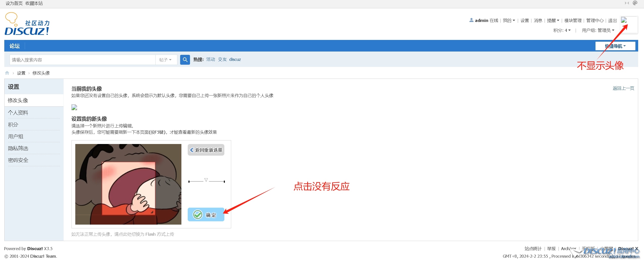This screenshot has height=263, width=644.
Task: Expand the 快捷导航 quick navigation menu
Action: [615, 46]
